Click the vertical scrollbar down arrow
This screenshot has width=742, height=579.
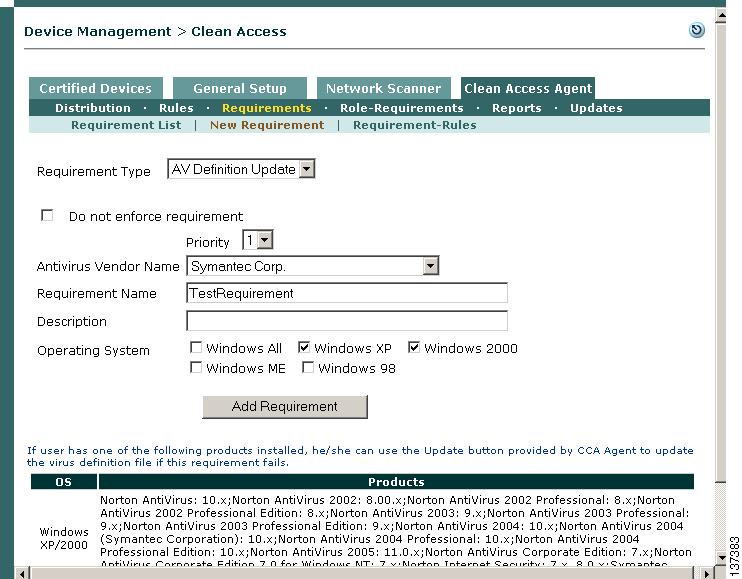click(721, 558)
